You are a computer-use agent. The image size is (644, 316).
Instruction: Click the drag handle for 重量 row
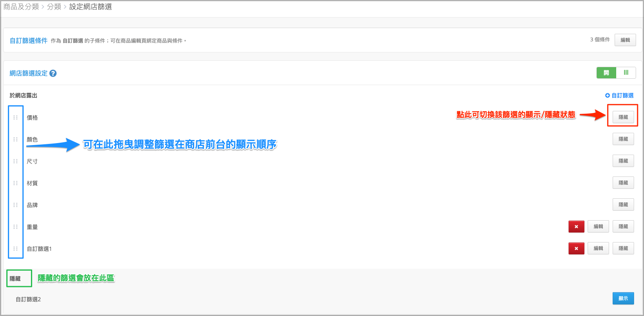pos(15,227)
